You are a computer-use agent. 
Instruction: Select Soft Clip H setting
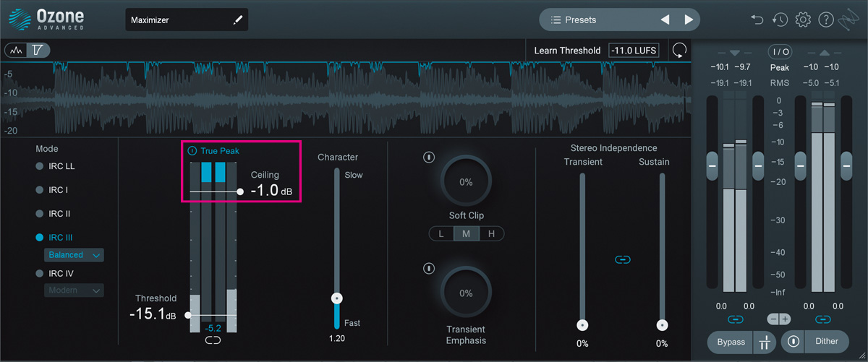coord(492,233)
